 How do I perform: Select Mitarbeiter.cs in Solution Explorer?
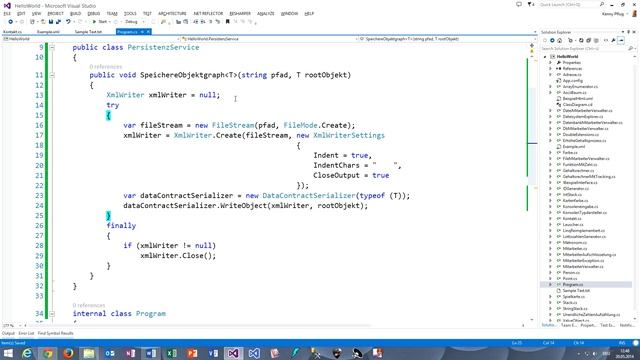(x=575, y=249)
